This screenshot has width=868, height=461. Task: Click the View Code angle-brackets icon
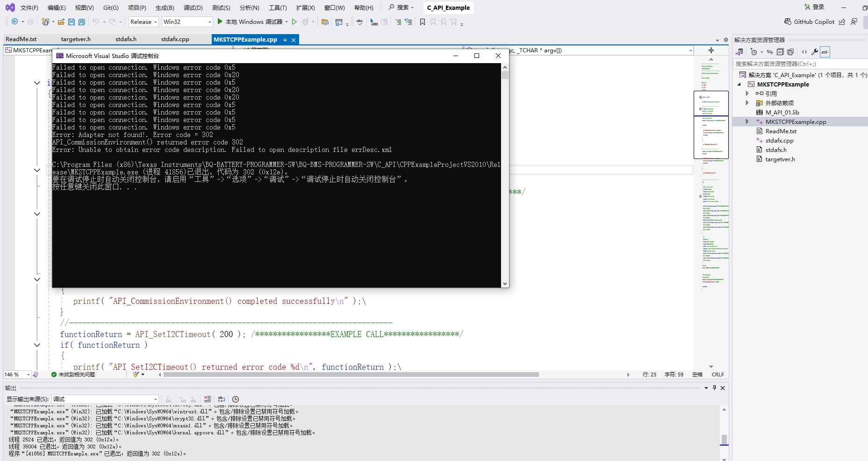pos(804,52)
